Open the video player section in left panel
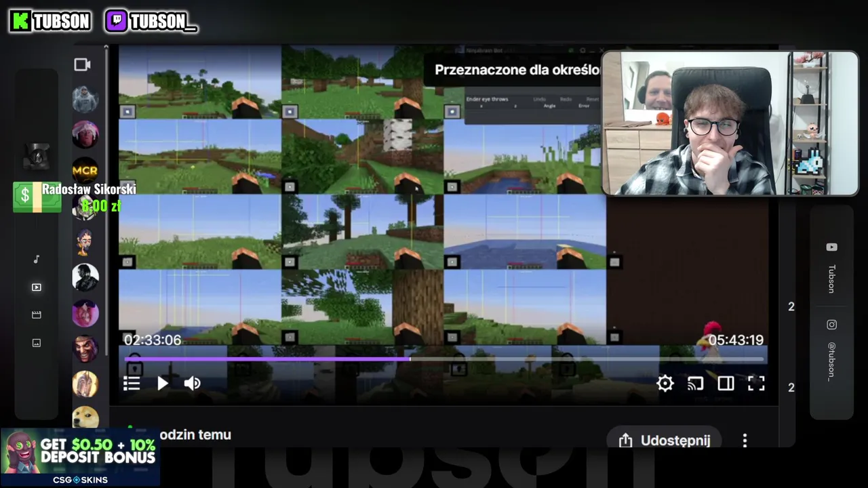The width and height of the screenshot is (868, 488). click(37, 287)
